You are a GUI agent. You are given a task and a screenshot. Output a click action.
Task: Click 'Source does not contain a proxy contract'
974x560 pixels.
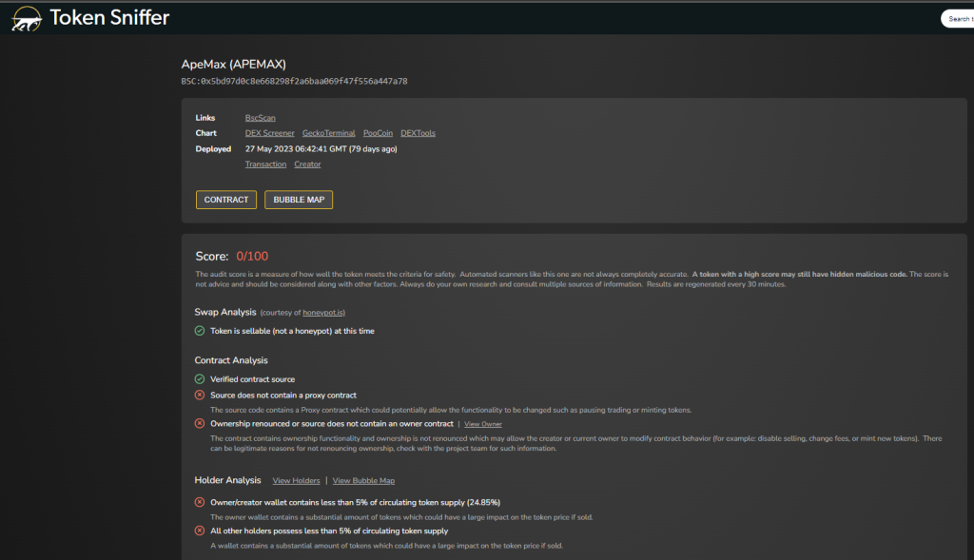(283, 396)
